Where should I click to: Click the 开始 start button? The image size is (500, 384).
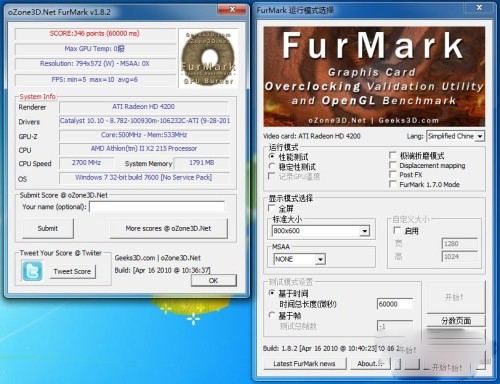click(455, 297)
